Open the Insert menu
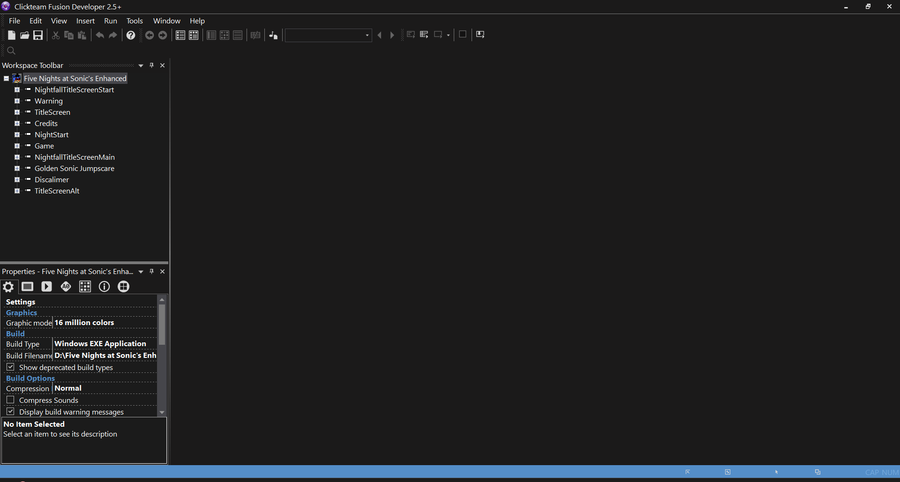This screenshot has width=900, height=482. (86, 21)
